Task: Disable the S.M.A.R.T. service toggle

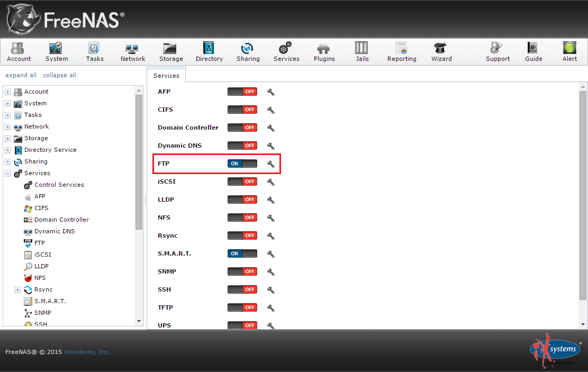Action: coord(242,253)
